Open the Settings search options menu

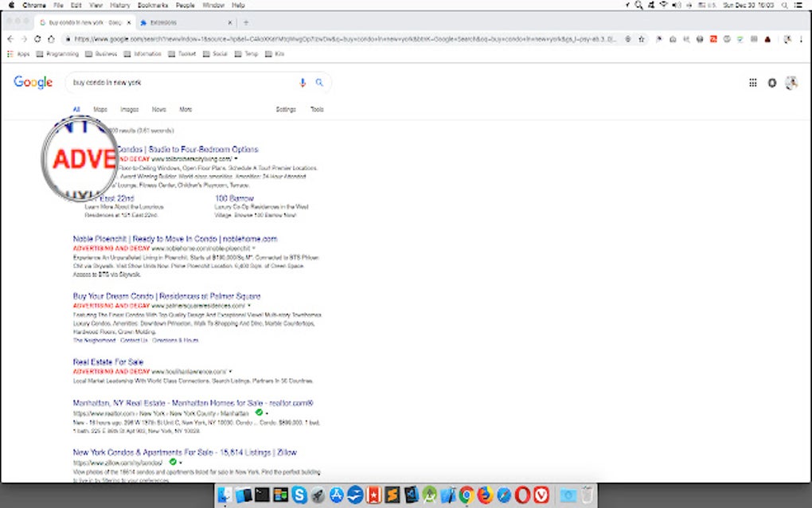[286, 109]
